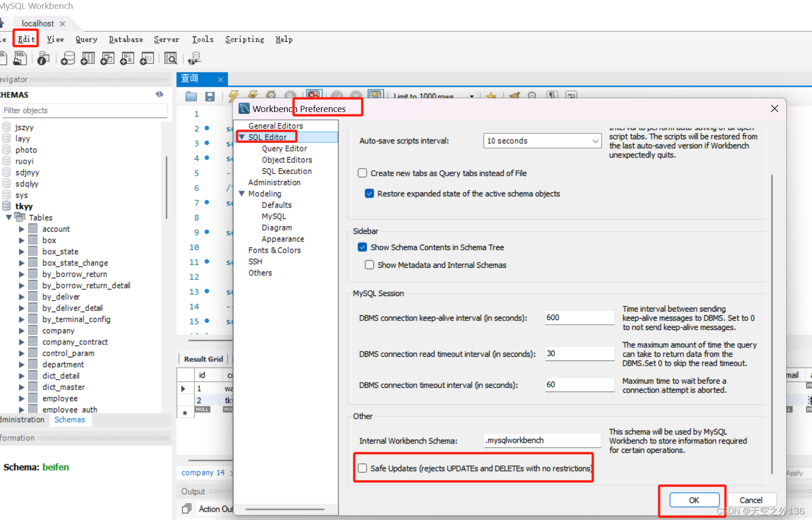This screenshot has height=520, width=812.
Task: Click the reconnect to DBMS icon
Action: tap(194, 58)
